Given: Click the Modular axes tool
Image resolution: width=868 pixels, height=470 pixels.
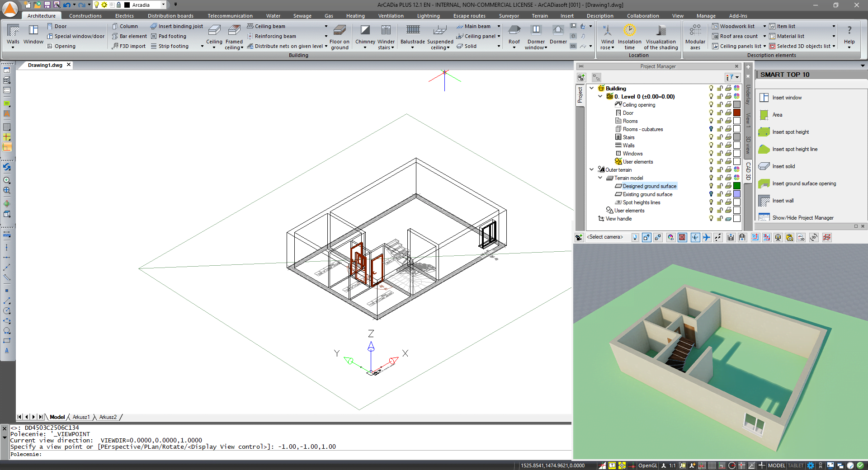Looking at the screenshot, I should pos(695,34).
